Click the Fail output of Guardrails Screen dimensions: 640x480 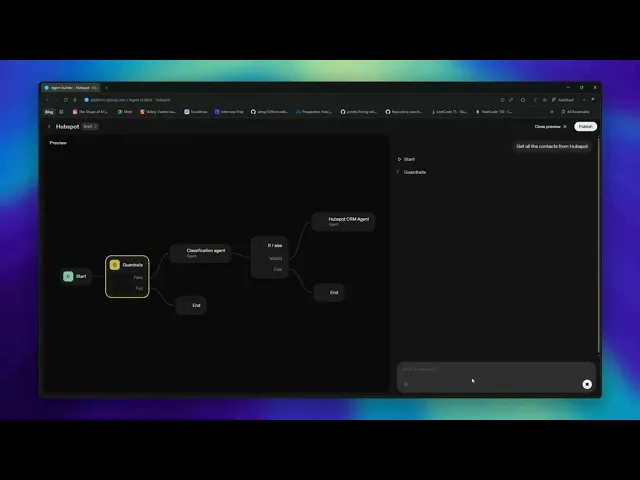click(x=139, y=288)
